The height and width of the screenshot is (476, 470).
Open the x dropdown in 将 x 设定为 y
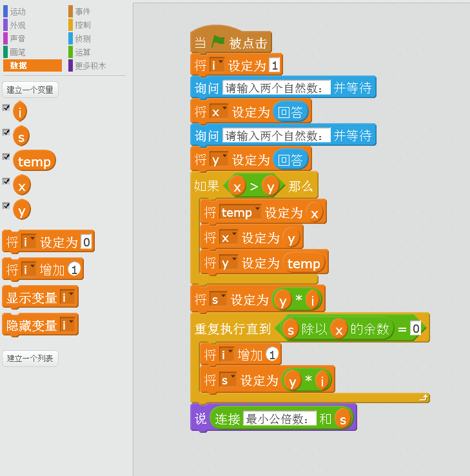click(228, 237)
